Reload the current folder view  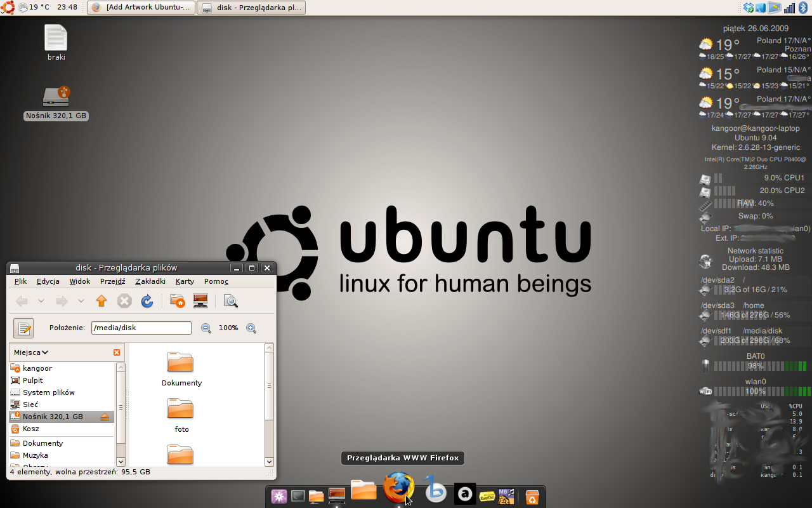[x=147, y=301]
